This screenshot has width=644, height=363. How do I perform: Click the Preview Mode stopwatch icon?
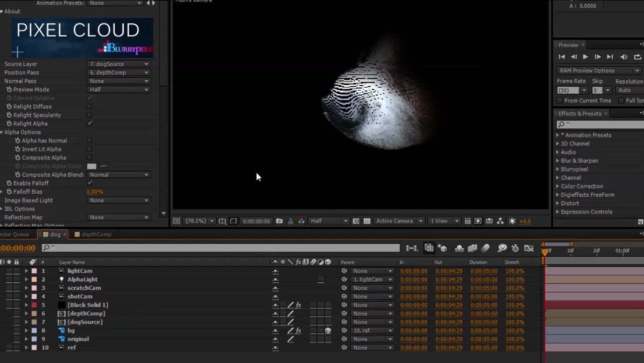9,89
